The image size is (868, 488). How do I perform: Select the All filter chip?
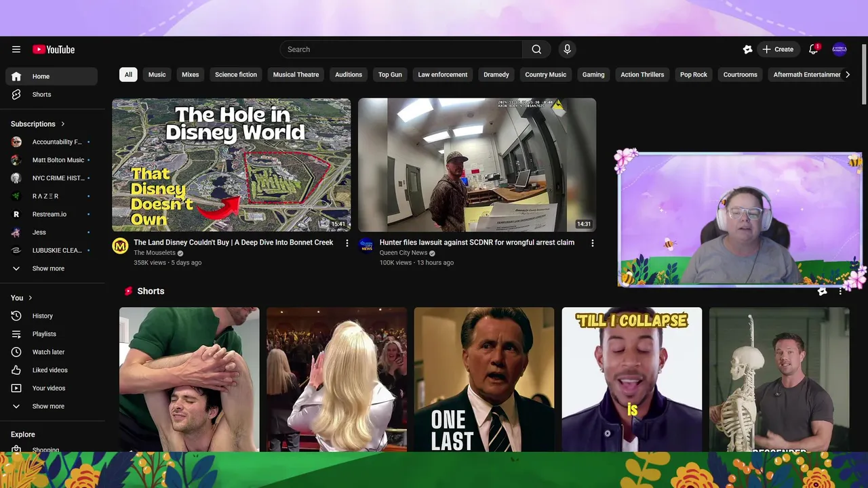click(128, 75)
